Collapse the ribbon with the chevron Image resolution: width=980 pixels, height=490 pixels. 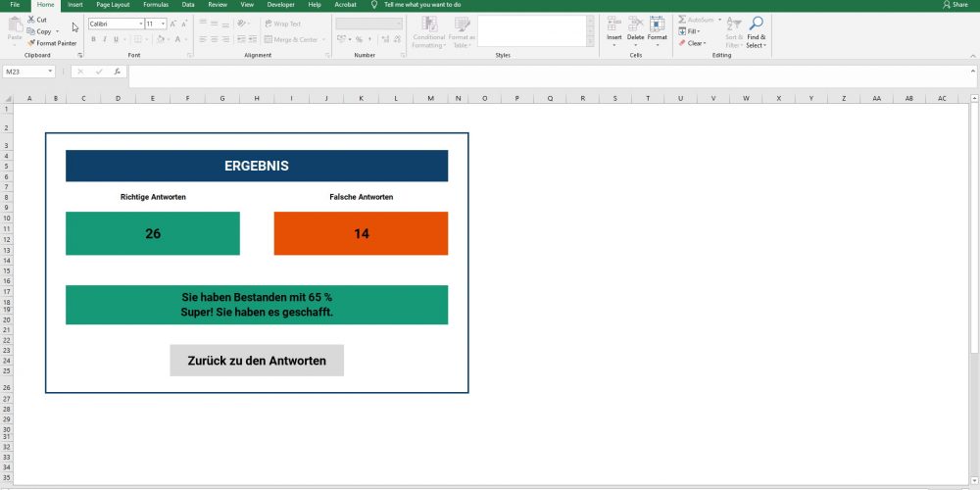pos(973,56)
